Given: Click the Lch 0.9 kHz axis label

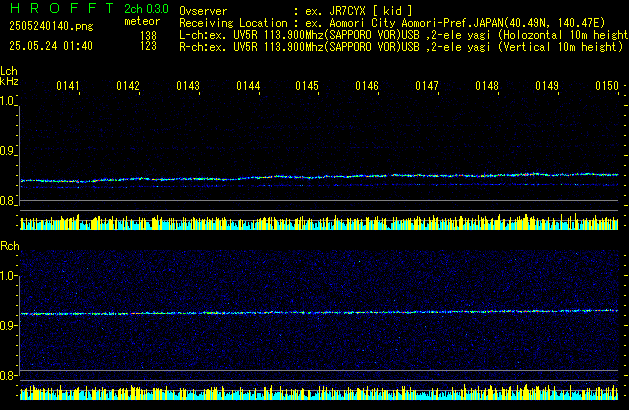Looking at the screenshot, I should point(7,151).
